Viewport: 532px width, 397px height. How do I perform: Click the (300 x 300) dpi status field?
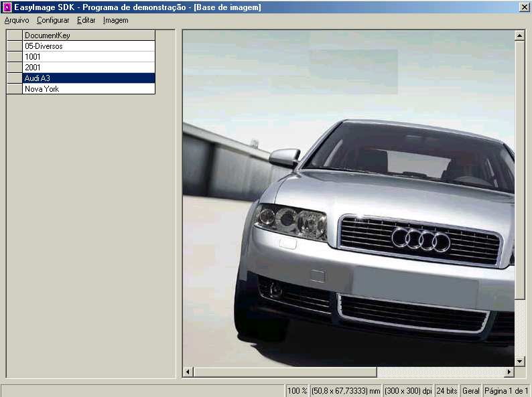408,391
